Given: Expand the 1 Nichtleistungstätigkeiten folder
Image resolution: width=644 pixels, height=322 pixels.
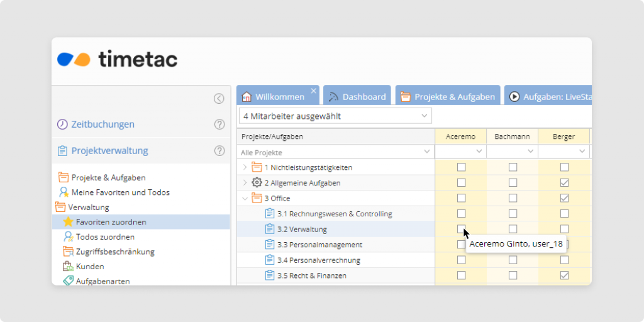Looking at the screenshot, I should click(x=245, y=167).
